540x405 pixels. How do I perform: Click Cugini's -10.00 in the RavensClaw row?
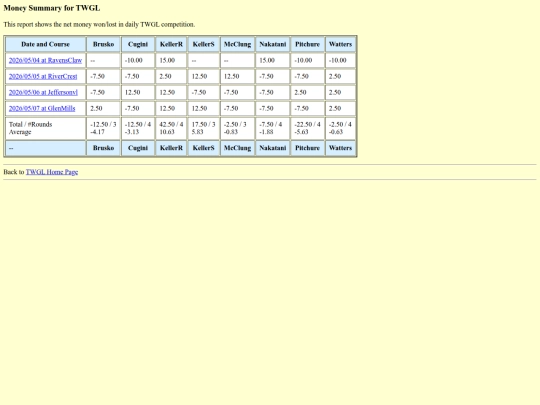(138, 60)
